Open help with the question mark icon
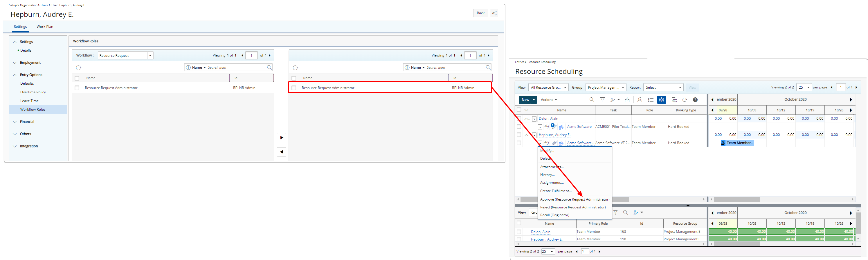The width and height of the screenshot is (868, 260). [695, 99]
